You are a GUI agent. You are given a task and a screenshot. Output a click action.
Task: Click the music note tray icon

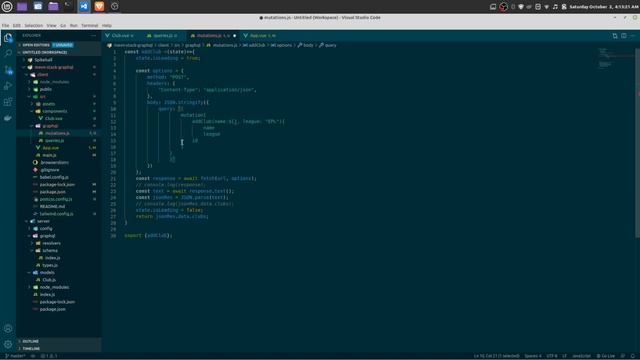[555, 7]
